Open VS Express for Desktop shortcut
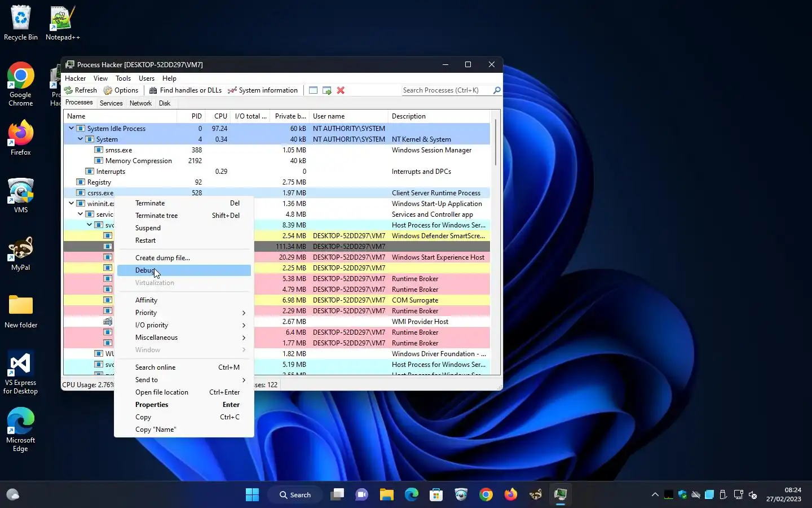 (x=21, y=373)
